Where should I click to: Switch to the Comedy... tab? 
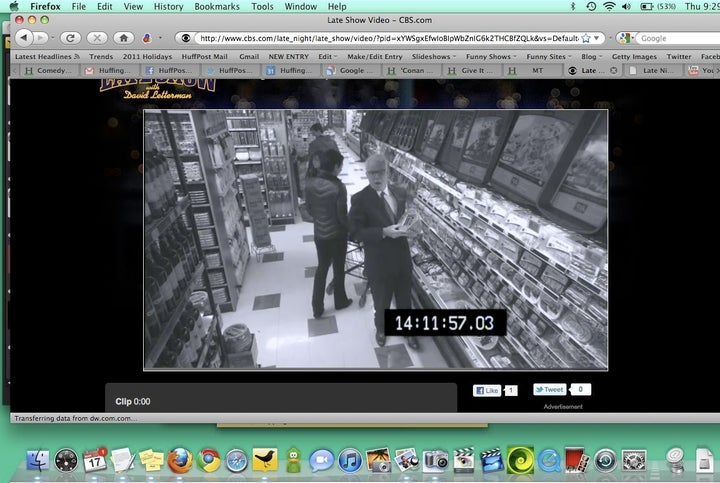pos(49,70)
